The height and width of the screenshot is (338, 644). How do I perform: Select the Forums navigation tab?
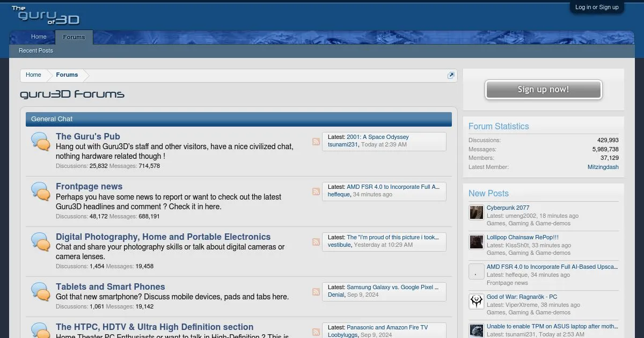pyautogui.click(x=74, y=38)
